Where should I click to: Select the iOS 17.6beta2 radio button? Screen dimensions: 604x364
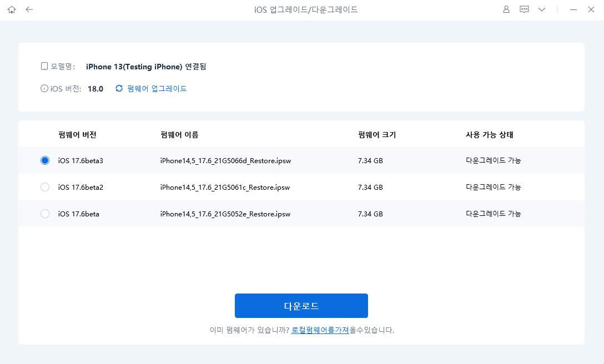click(x=45, y=187)
